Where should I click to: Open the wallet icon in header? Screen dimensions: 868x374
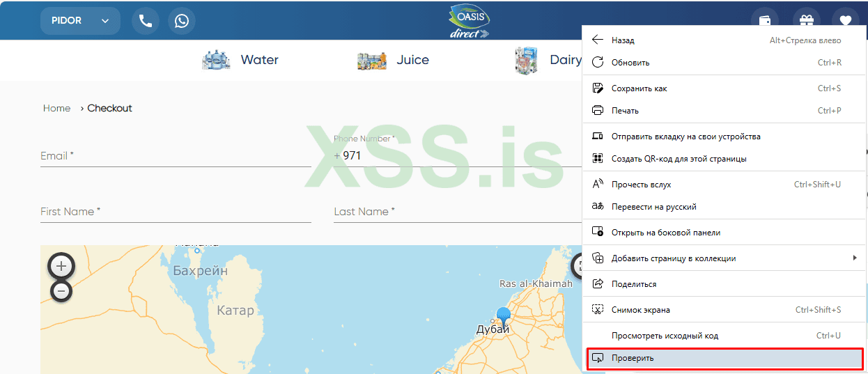coord(765,21)
